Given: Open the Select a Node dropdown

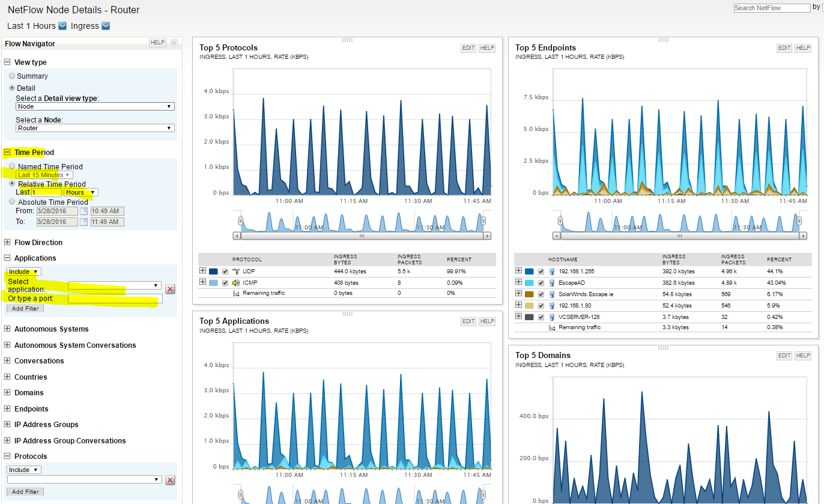Looking at the screenshot, I should (95, 128).
